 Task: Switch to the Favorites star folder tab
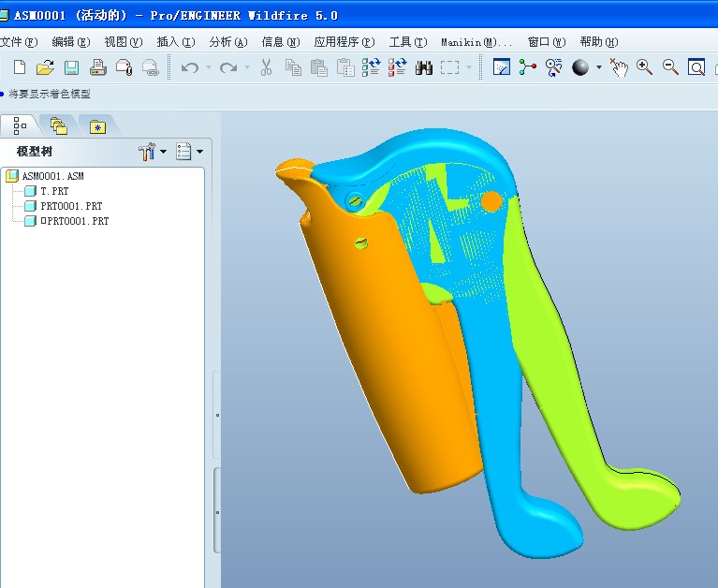point(96,125)
